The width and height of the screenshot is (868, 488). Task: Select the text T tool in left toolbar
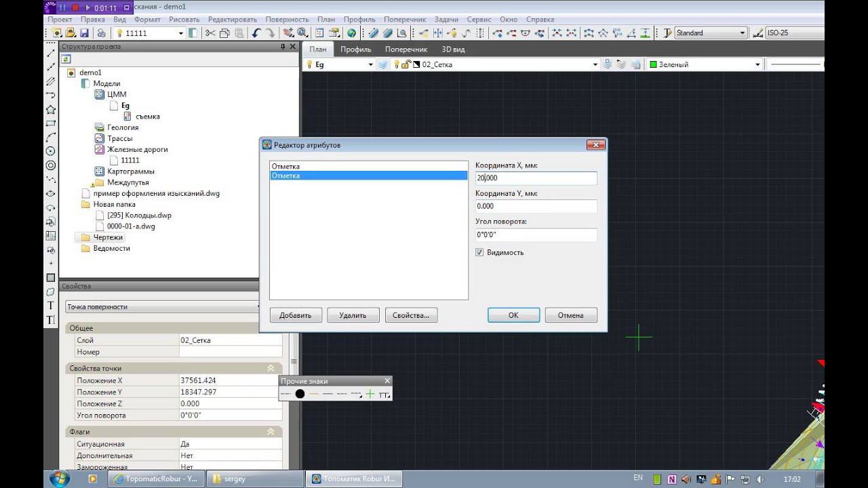(x=50, y=306)
